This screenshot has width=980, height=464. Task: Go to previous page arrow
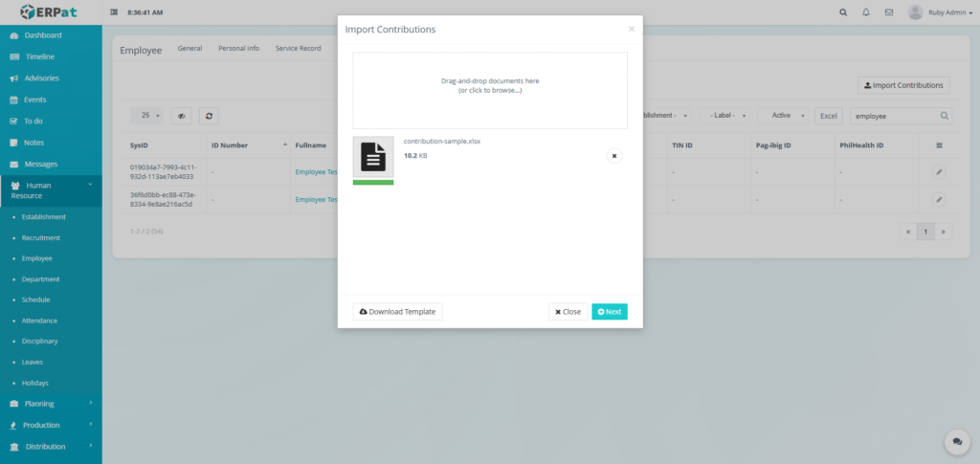point(908,232)
